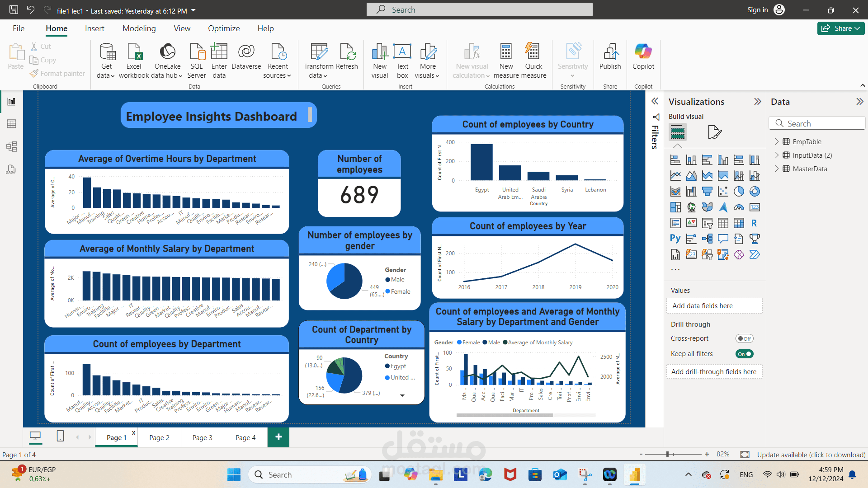Image resolution: width=868 pixels, height=488 pixels.
Task: Pick the Q&A visual icon
Action: pos(723,239)
